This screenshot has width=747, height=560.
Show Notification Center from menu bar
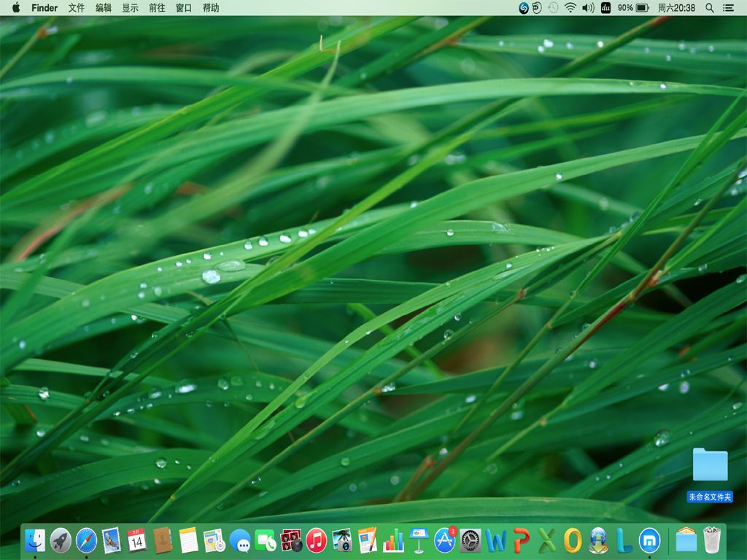point(729,8)
